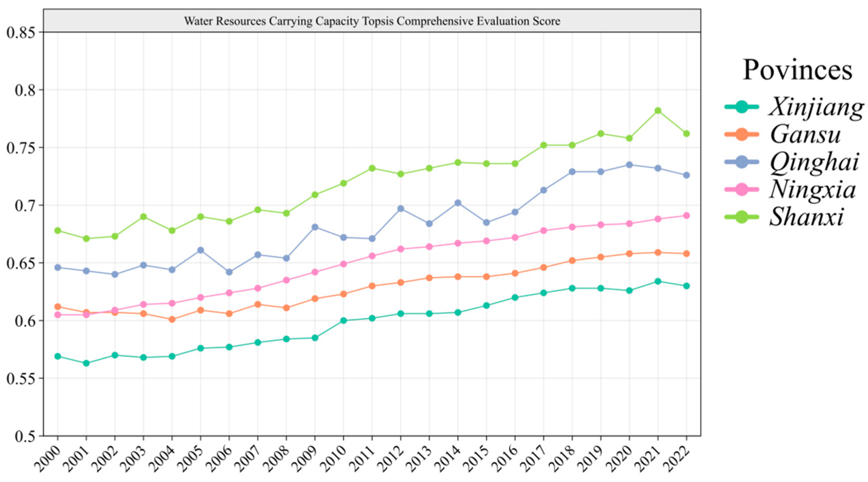The image size is (868, 482).
Task: Click the 0.5 y-axis label
Action: pos(25,436)
